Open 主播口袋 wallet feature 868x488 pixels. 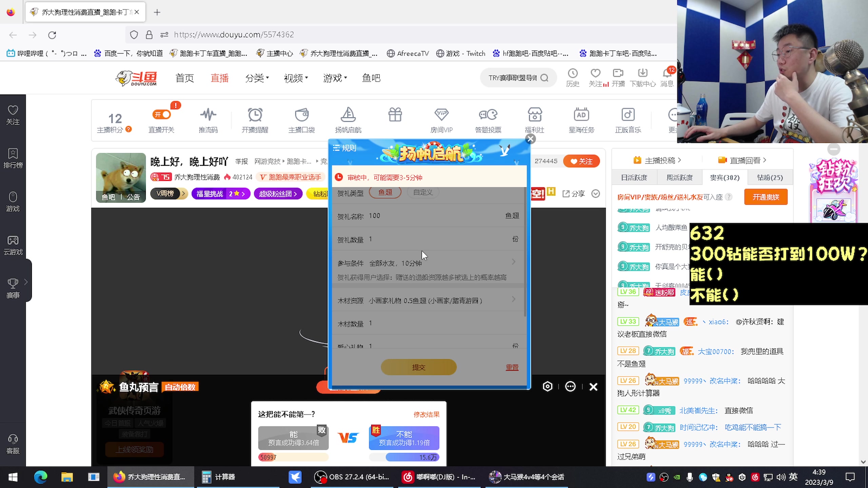point(301,119)
